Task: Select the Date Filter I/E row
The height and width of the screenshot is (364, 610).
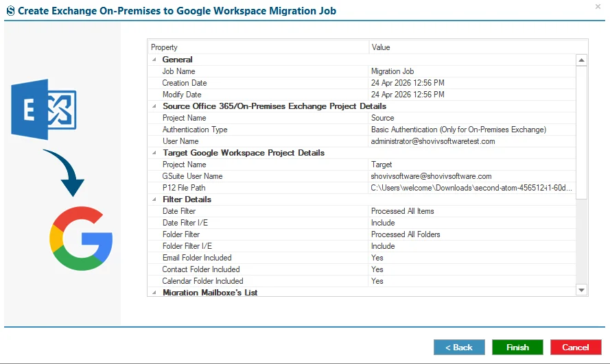Action: 362,223
